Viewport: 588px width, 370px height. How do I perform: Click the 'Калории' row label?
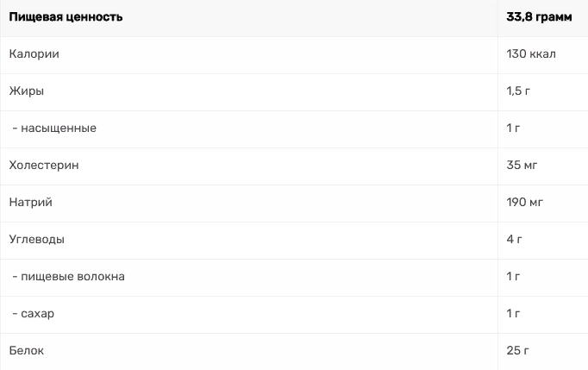(x=34, y=54)
